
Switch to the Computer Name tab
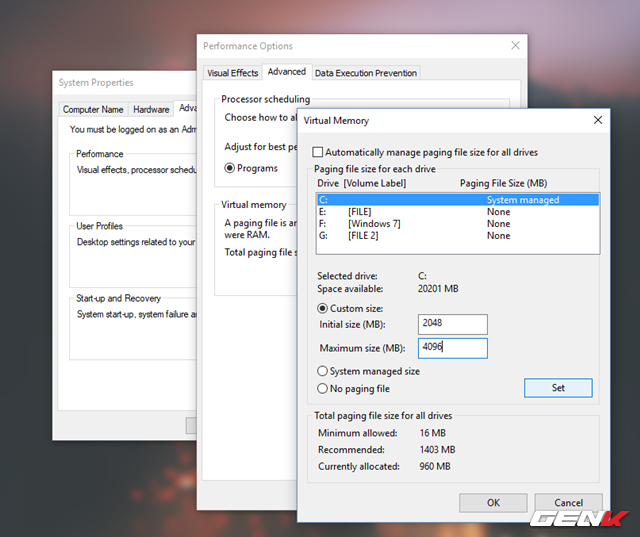coord(93,109)
